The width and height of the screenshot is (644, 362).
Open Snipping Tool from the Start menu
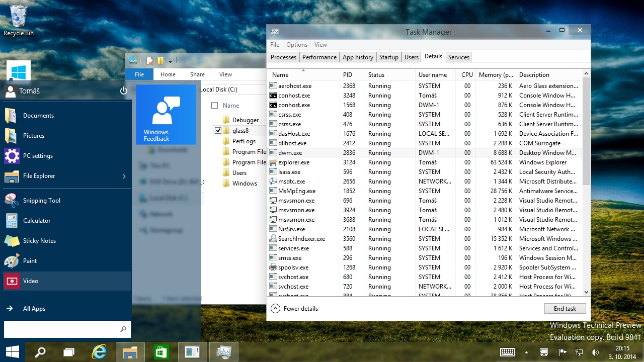41,200
